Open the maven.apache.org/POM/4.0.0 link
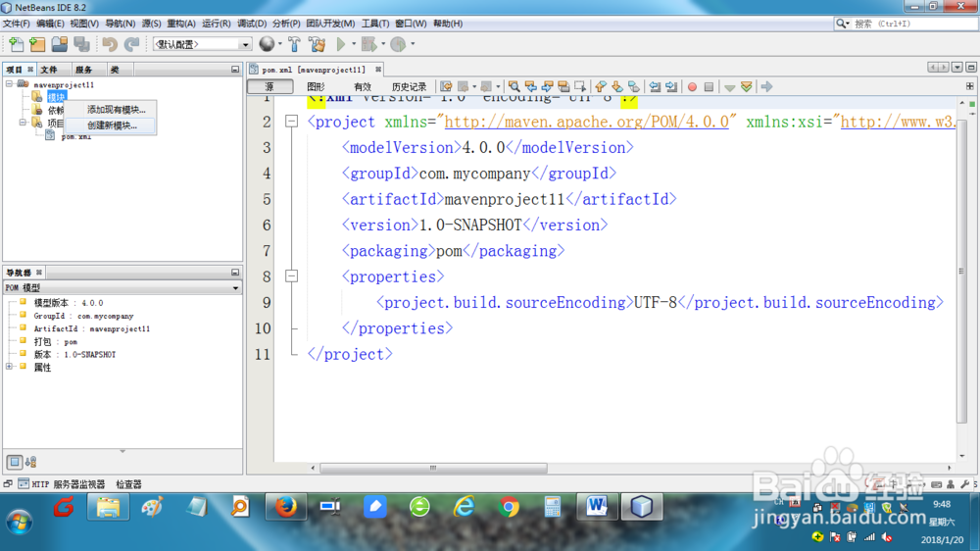The width and height of the screenshot is (980, 551). point(586,122)
